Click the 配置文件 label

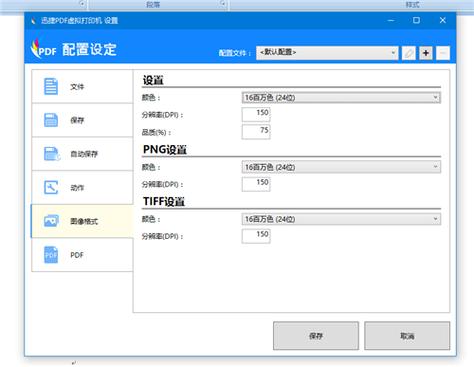[x=235, y=53]
